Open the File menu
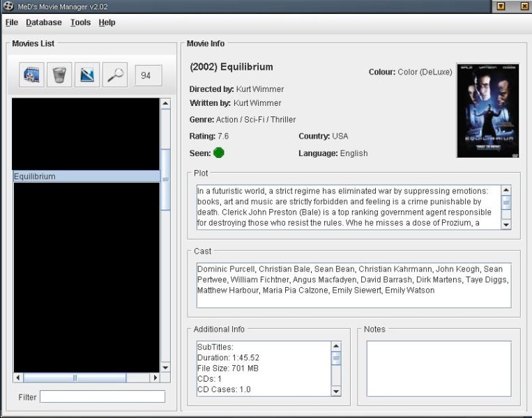This screenshot has width=532, height=418. (12, 22)
